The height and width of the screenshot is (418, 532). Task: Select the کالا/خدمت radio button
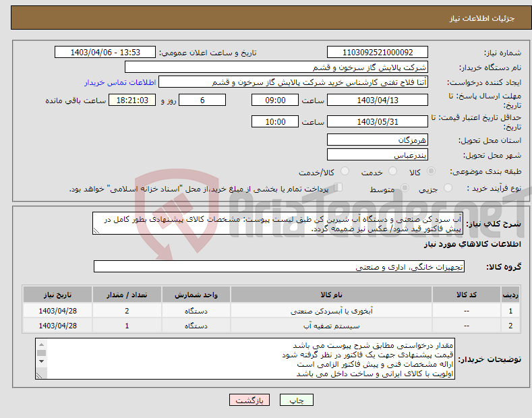click(x=345, y=171)
